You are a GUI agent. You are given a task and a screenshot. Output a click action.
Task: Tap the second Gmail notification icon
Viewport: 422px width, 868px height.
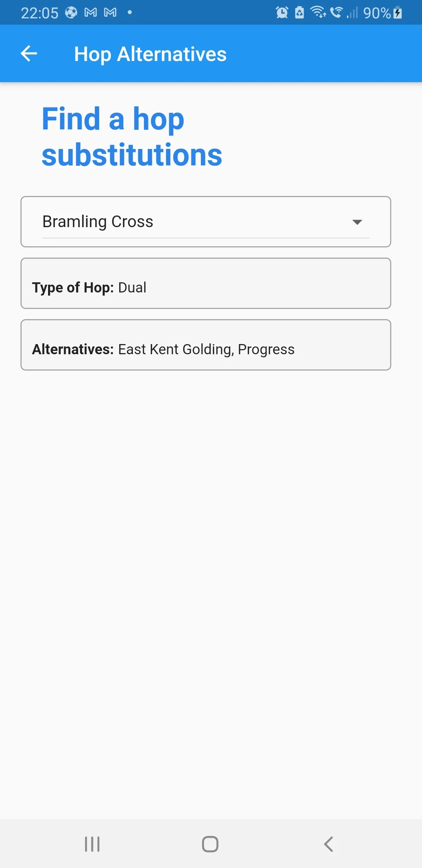point(110,13)
